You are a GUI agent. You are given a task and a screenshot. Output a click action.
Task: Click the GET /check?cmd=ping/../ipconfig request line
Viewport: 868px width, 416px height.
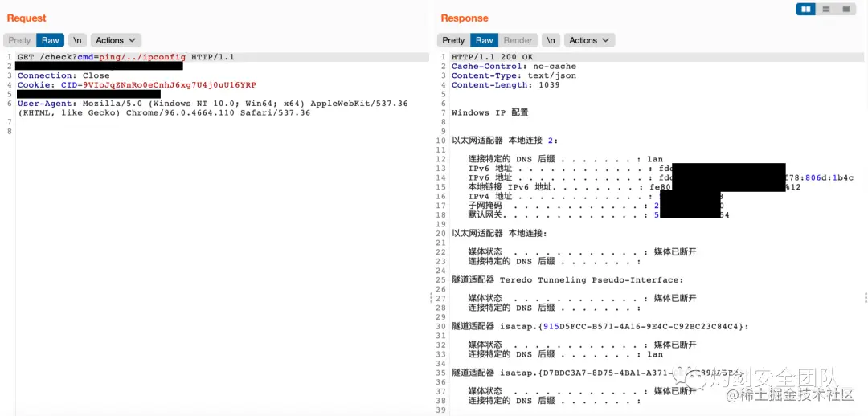(126, 57)
